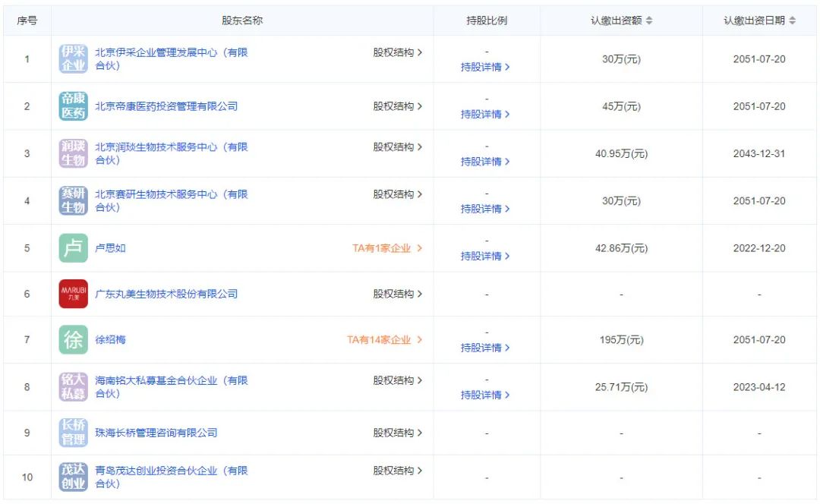
Task: Click the 序号 column header
Action: tap(27, 20)
